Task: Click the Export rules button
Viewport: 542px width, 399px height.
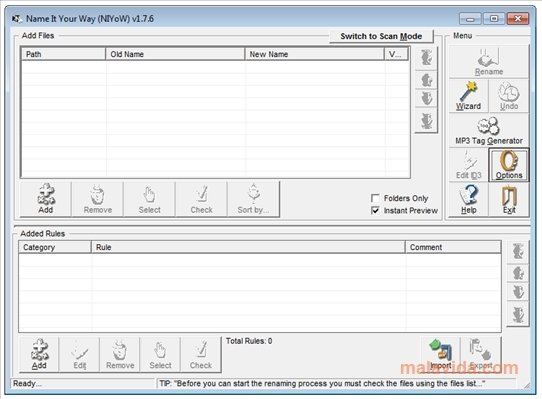Action: point(481,355)
